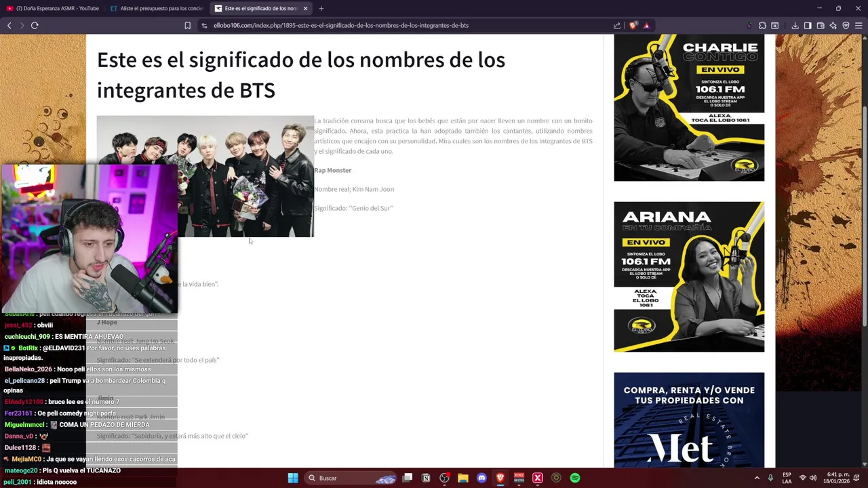
Task: Open the Brave Wallet
Action: point(821,25)
